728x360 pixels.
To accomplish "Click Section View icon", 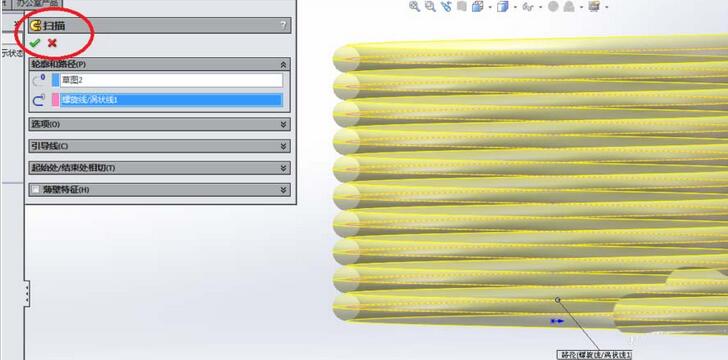I will click(461, 6).
